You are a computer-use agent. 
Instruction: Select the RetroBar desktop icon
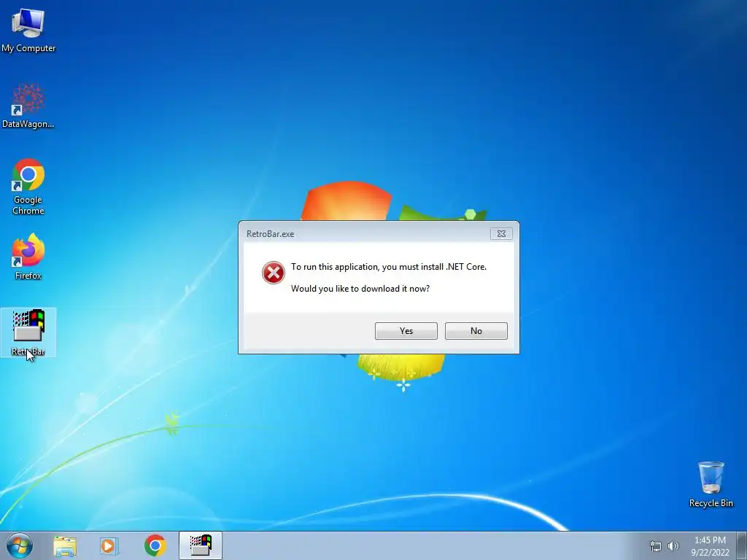28,332
